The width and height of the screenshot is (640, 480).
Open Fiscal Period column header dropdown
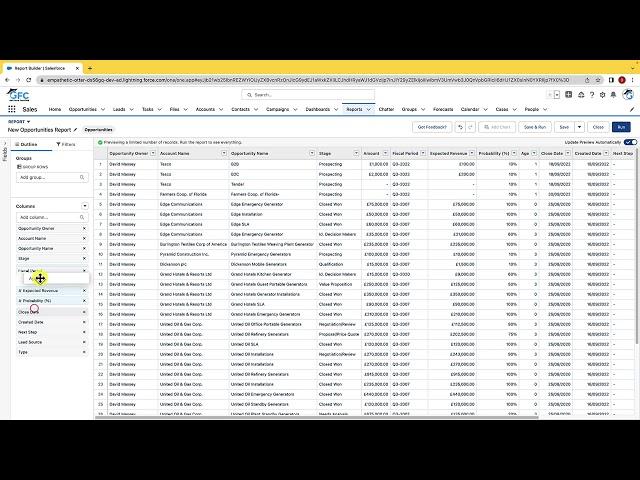[423, 153]
